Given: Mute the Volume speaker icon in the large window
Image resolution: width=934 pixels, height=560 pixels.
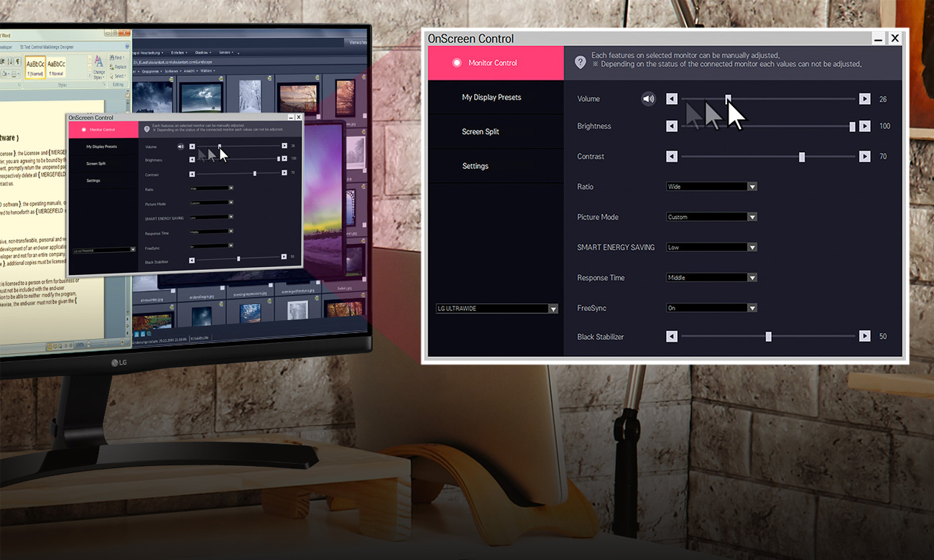Looking at the screenshot, I should [648, 99].
